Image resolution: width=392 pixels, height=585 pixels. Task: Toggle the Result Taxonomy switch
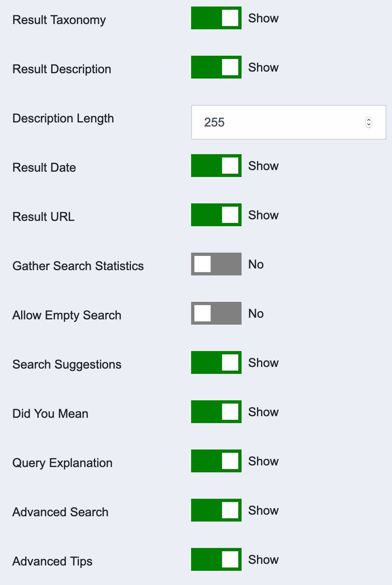tap(216, 18)
